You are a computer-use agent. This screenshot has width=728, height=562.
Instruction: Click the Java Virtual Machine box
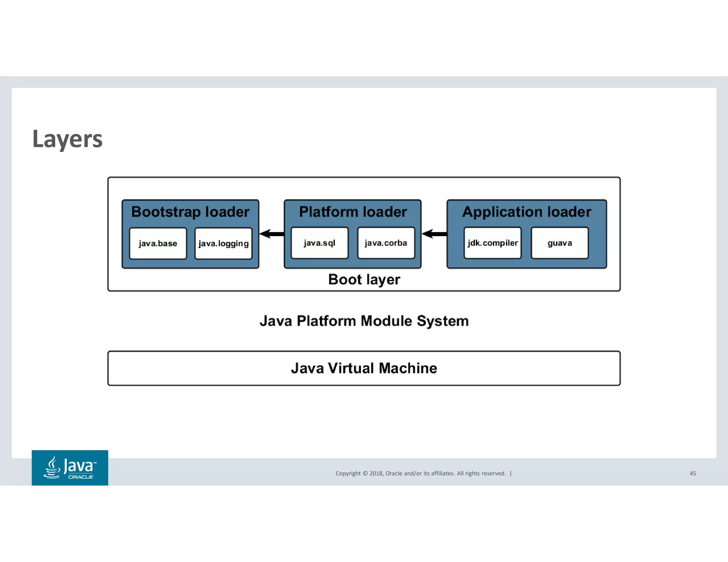click(x=364, y=368)
